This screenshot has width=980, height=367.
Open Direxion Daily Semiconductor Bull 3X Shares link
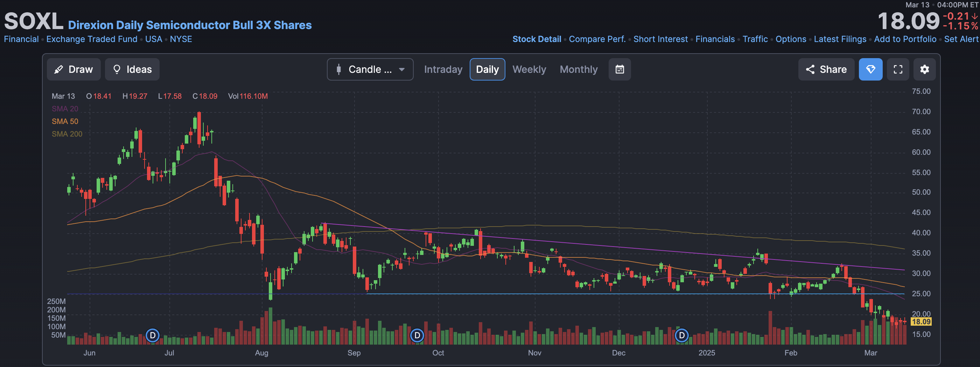[190, 25]
